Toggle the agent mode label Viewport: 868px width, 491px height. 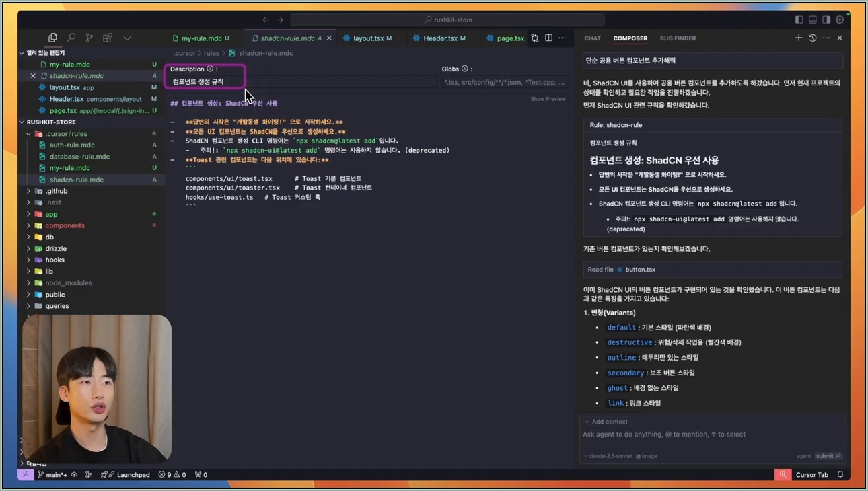pyautogui.click(x=804, y=456)
